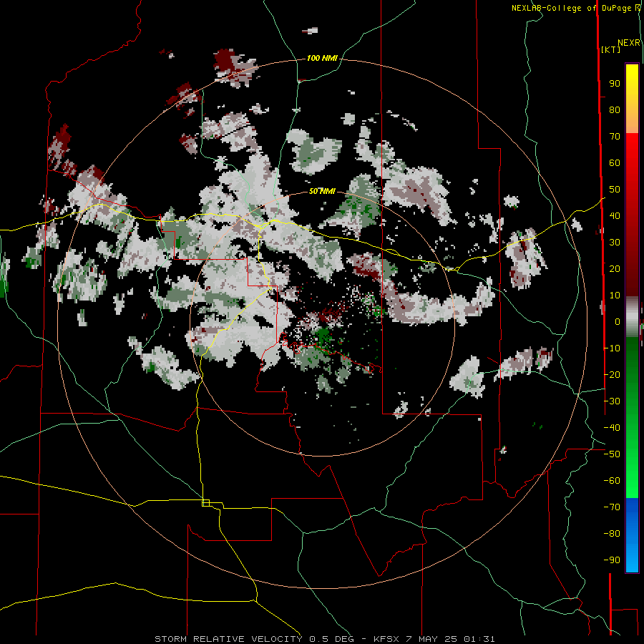Click the -20 scale value
The image size is (644, 644).
pos(612,374)
